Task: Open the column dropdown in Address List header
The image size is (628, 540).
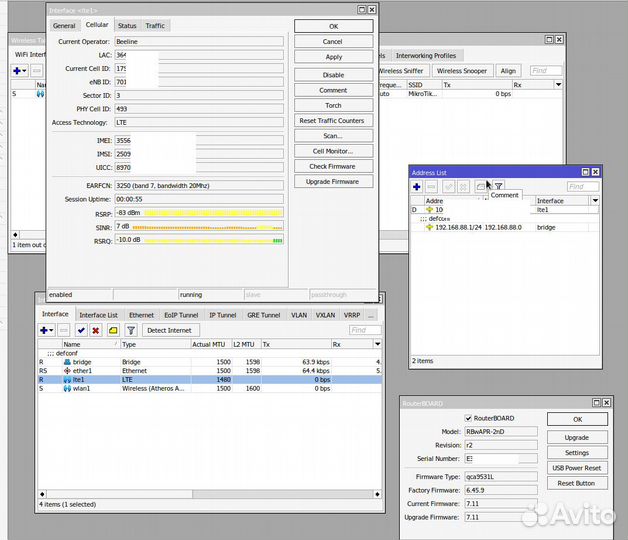Action: (x=595, y=200)
